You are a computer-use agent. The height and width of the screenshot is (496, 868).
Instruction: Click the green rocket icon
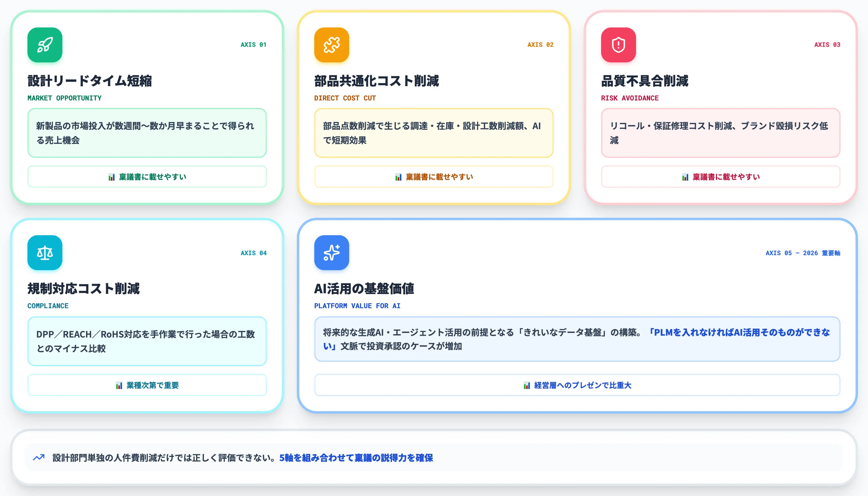coord(45,45)
